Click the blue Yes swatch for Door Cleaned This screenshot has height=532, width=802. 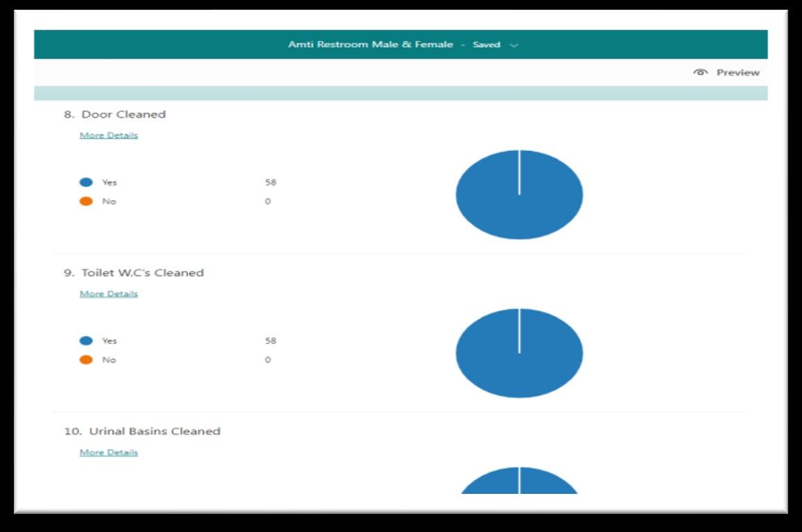[x=86, y=182]
